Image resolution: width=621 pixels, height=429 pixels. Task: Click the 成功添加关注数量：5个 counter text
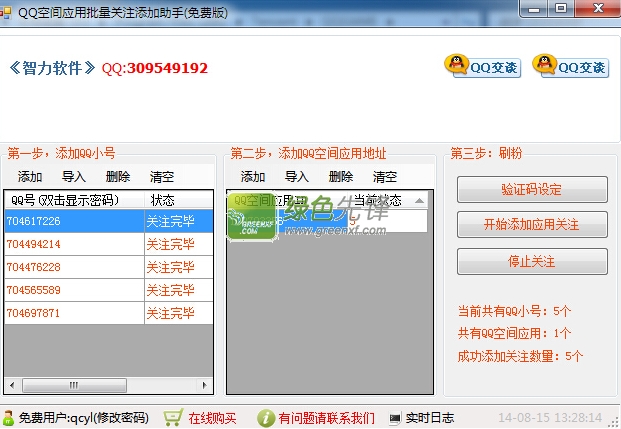pos(520,356)
